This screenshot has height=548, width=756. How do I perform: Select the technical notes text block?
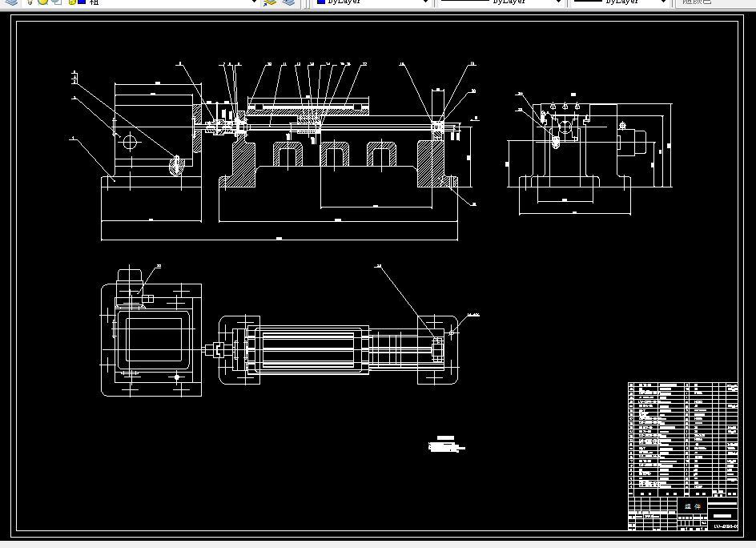point(446,445)
